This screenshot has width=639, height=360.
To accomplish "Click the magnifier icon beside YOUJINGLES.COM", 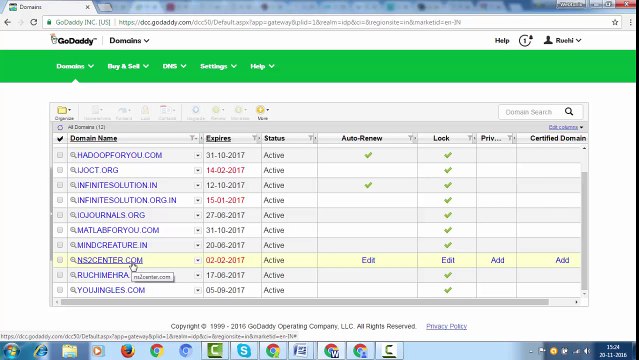I will (x=73, y=290).
